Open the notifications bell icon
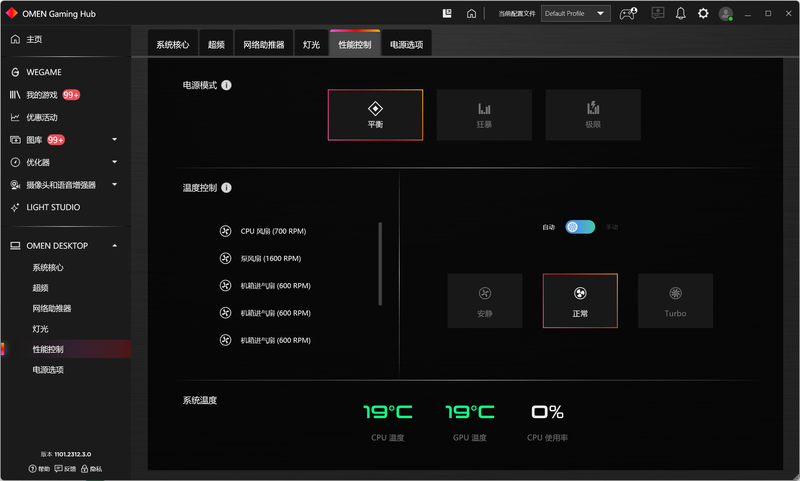This screenshot has height=481, width=800. click(681, 14)
